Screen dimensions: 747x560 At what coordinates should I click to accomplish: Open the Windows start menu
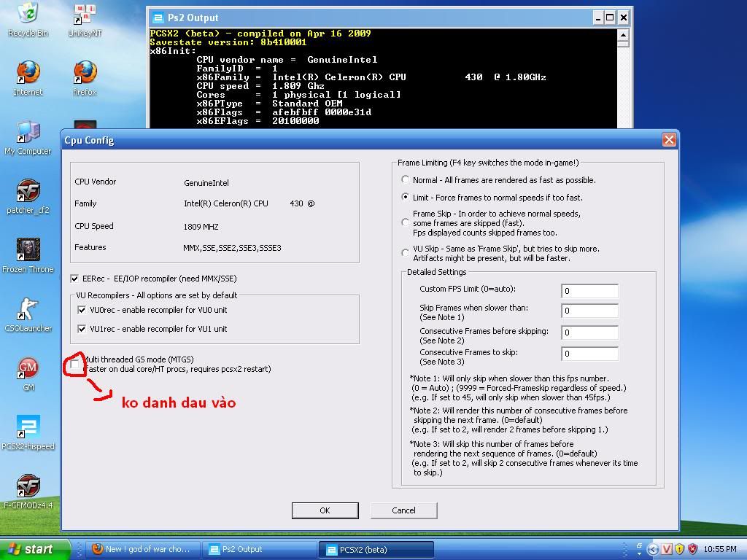pyautogui.click(x=35, y=550)
